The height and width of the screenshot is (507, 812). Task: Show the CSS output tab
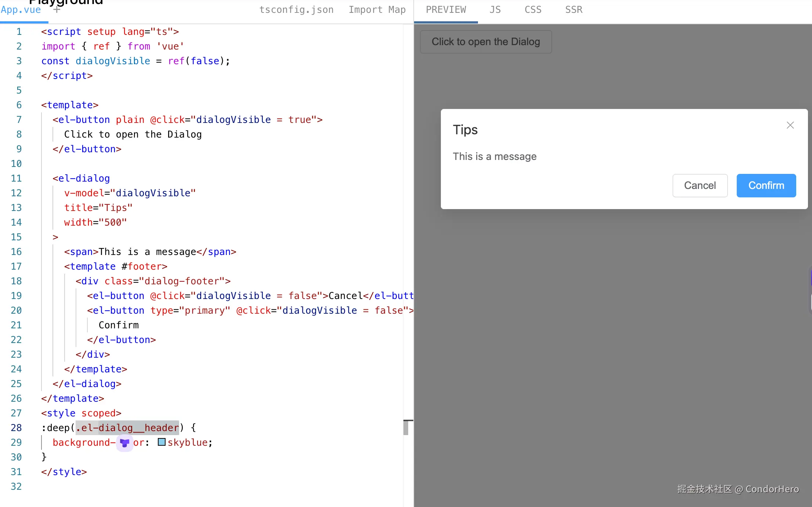click(x=533, y=10)
